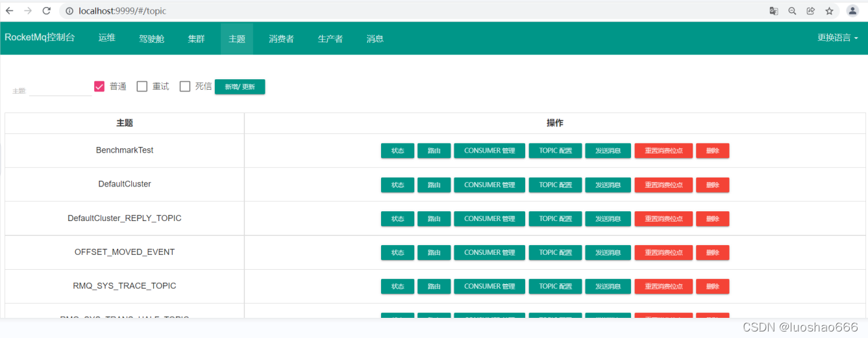Click 状态 for DefaultCluster_REPLY_TOPIC
868x338 pixels.
click(x=397, y=219)
